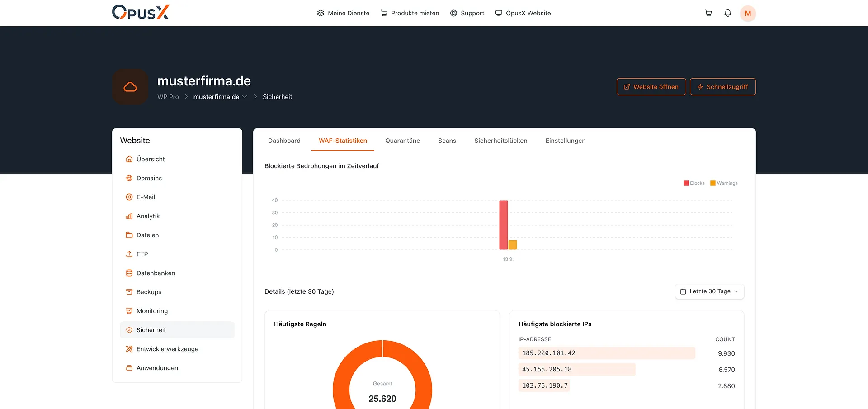Open E-Mail in the Website sidebar
The width and height of the screenshot is (868, 409).
point(177,197)
